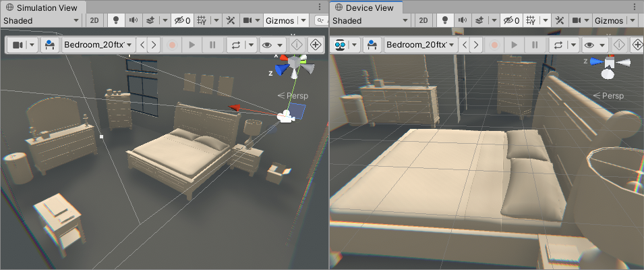Click the Persp projection label in Device View

[612, 96]
